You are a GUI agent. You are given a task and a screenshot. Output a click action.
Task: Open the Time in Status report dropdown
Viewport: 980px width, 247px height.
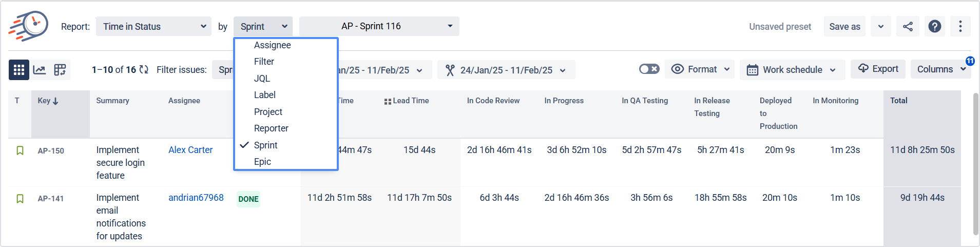click(x=153, y=27)
